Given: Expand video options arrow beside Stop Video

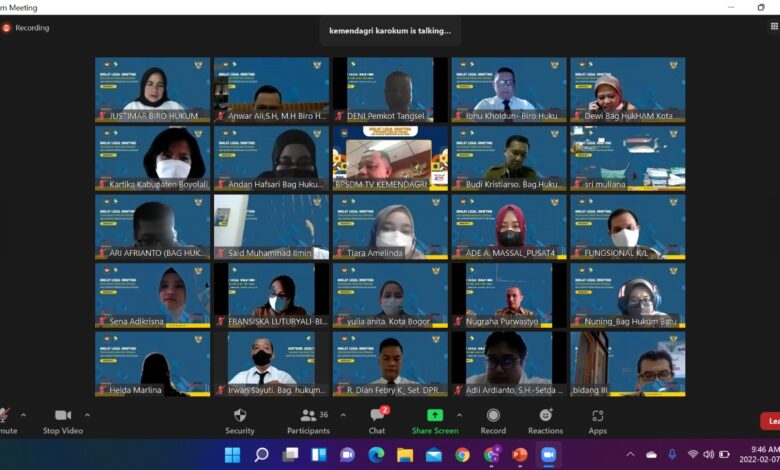Looking at the screenshot, I should pyautogui.click(x=87, y=414).
